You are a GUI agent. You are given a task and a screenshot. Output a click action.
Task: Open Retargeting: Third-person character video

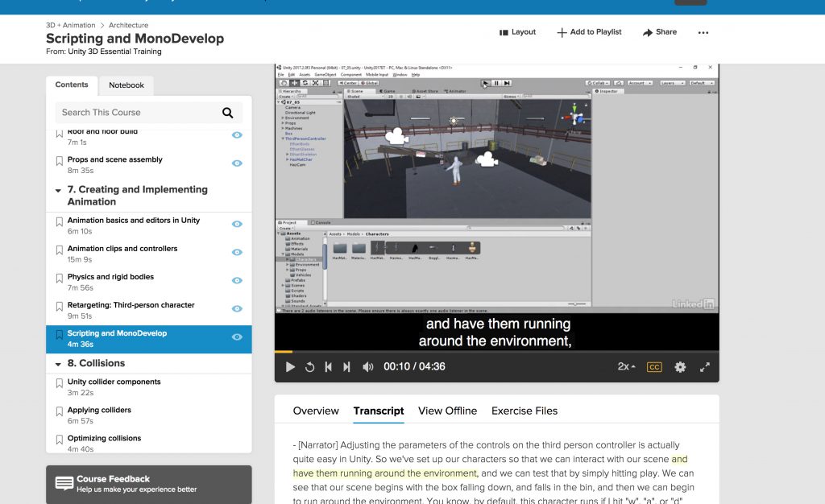131,305
